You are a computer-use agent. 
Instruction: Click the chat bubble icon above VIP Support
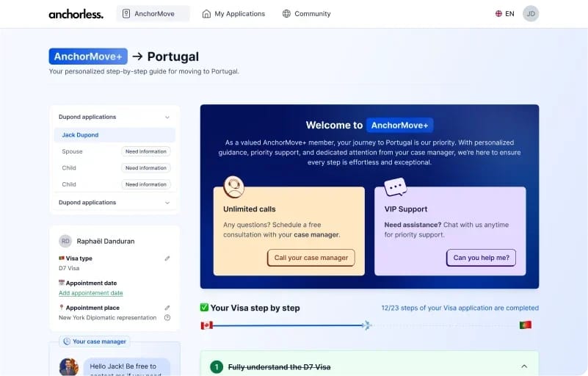pyautogui.click(x=396, y=187)
